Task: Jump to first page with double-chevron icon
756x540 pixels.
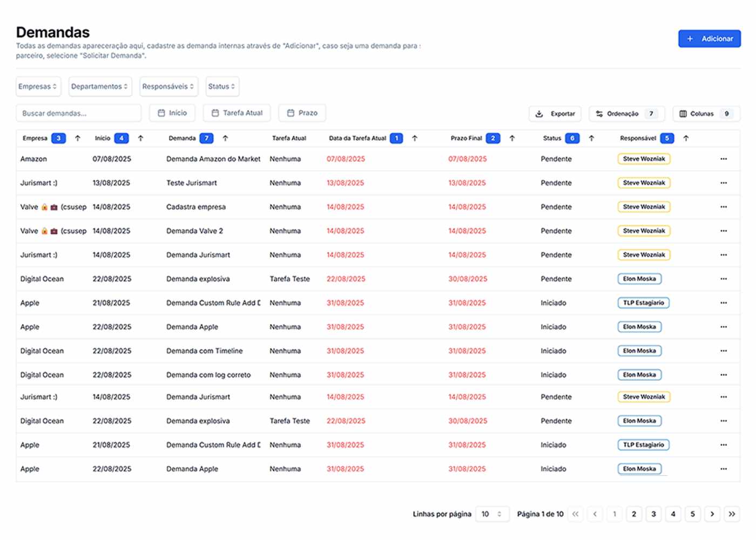Action: click(576, 514)
